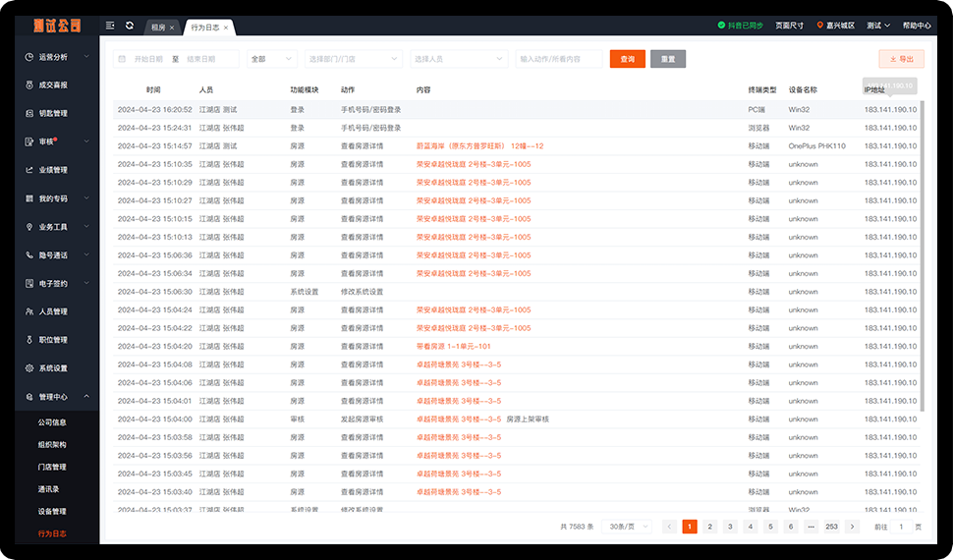This screenshot has width=953, height=560.
Task: Click 页面尺寸 in the top bar
Action: click(789, 26)
